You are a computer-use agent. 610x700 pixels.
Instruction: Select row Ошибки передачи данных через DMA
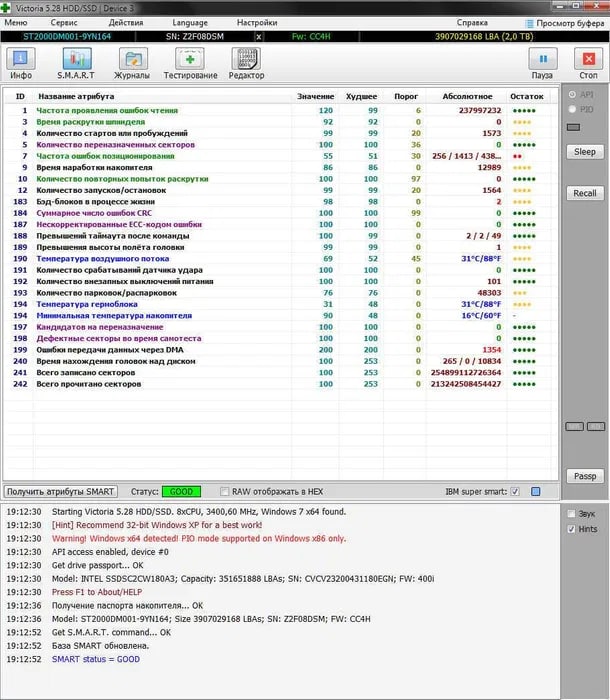[x=280, y=350]
